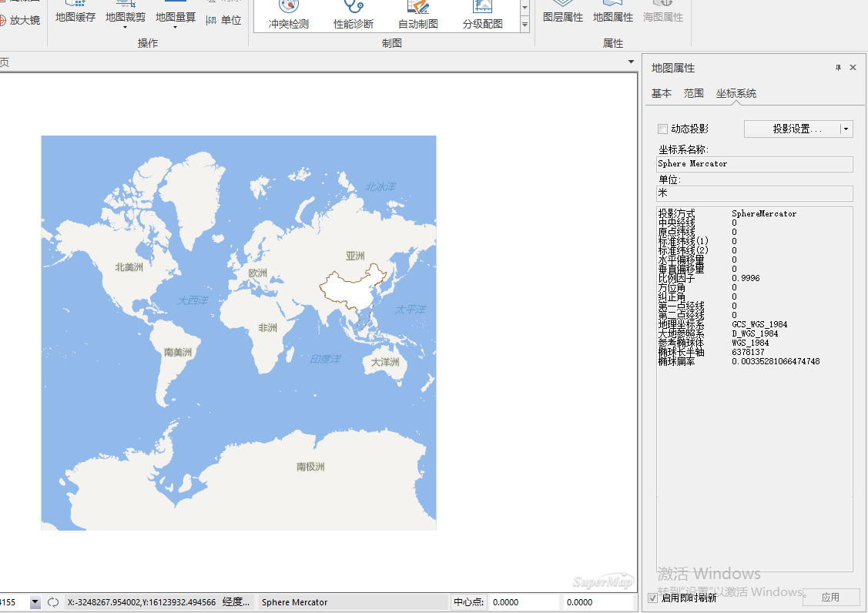Click the 投影设置... button
The width and height of the screenshot is (868, 613).
click(x=793, y=129)
